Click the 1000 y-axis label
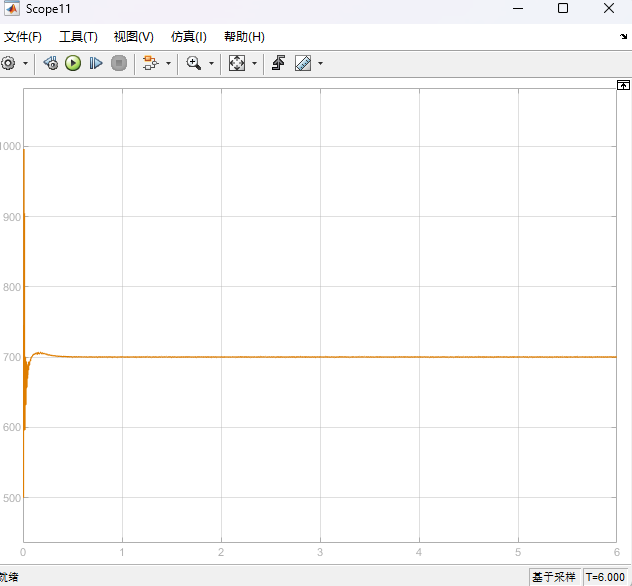This screenshot has width=632, height=586. (10, 146)
